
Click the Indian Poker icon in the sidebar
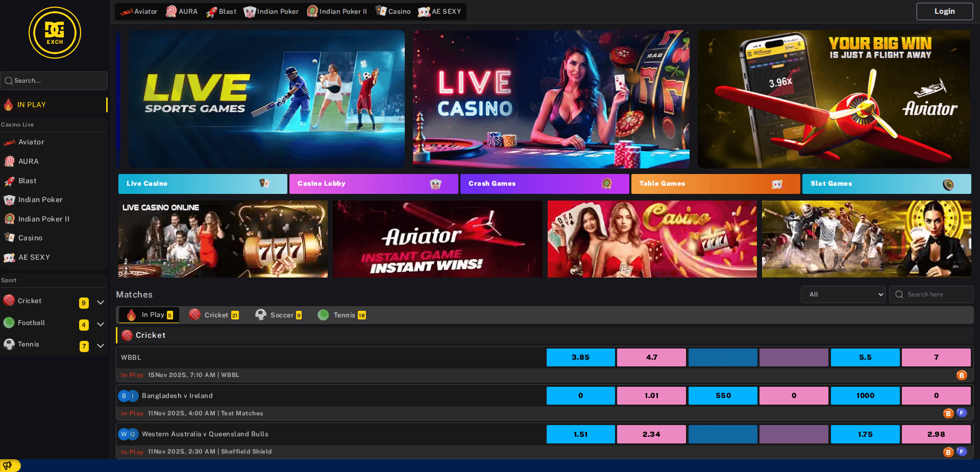[9, 200]
